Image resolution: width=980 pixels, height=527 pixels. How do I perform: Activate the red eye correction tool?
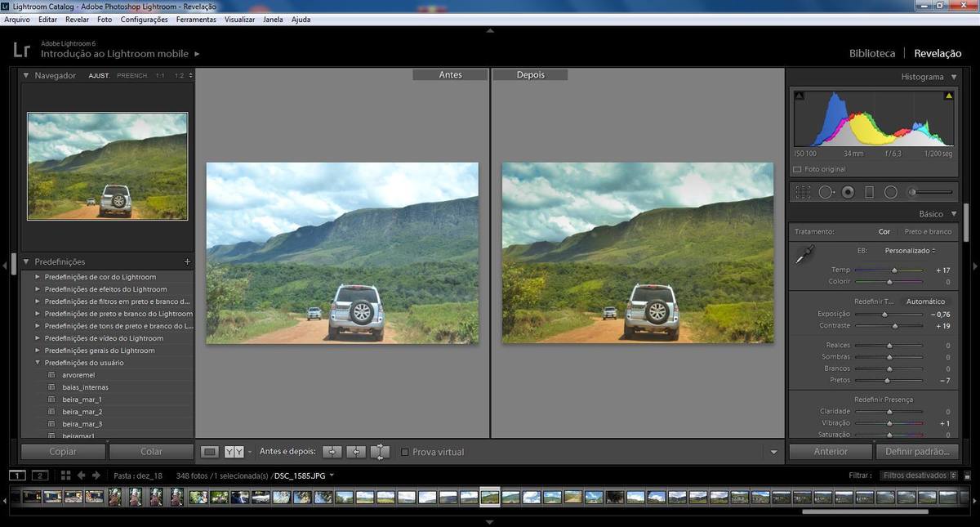click(x=848, y=192)
